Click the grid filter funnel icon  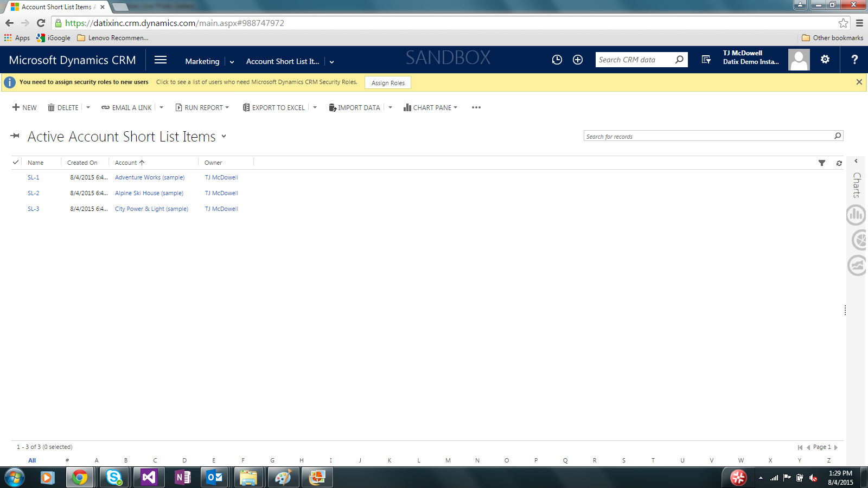(822, 163)
